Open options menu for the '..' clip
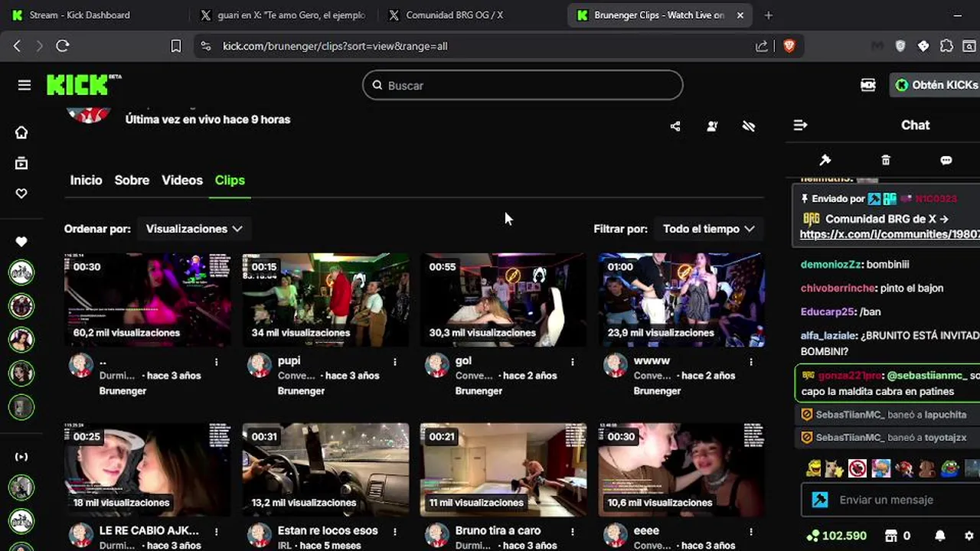The width and height of the screenshot is (980, 551). pyautogui.click(x=217, y=361)
